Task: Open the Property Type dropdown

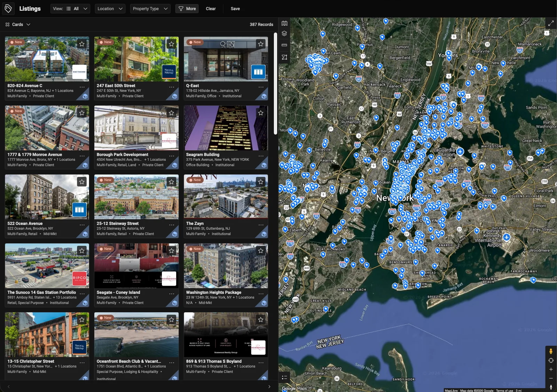Action: (150, 9)
